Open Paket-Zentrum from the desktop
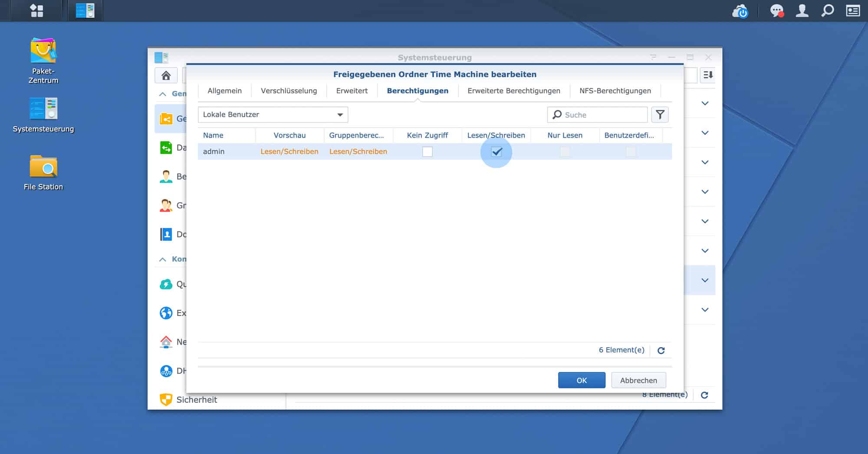 click(x=43, y=61)
